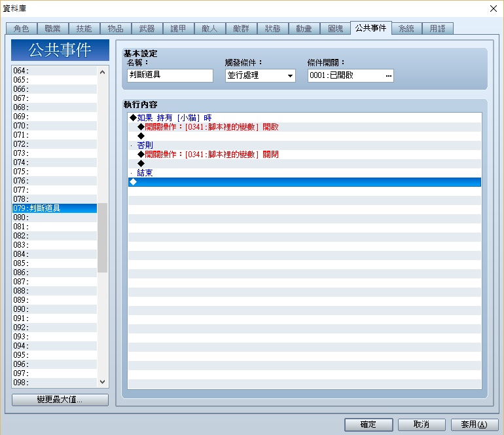The image size is (504, 435).
Task: Select the switch 0341 關閉 command line
Action: coord(304,154)
